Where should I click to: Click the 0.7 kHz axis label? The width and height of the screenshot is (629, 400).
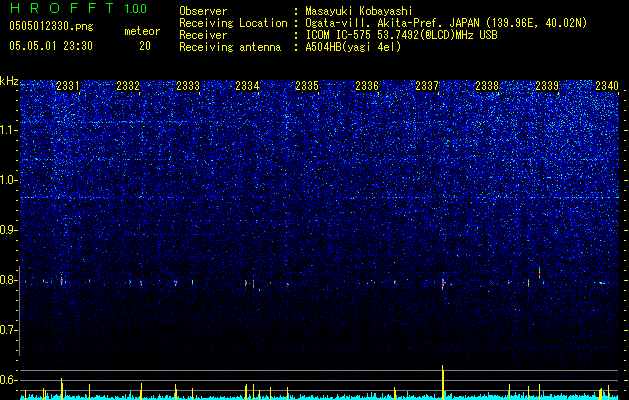[9, 330]
